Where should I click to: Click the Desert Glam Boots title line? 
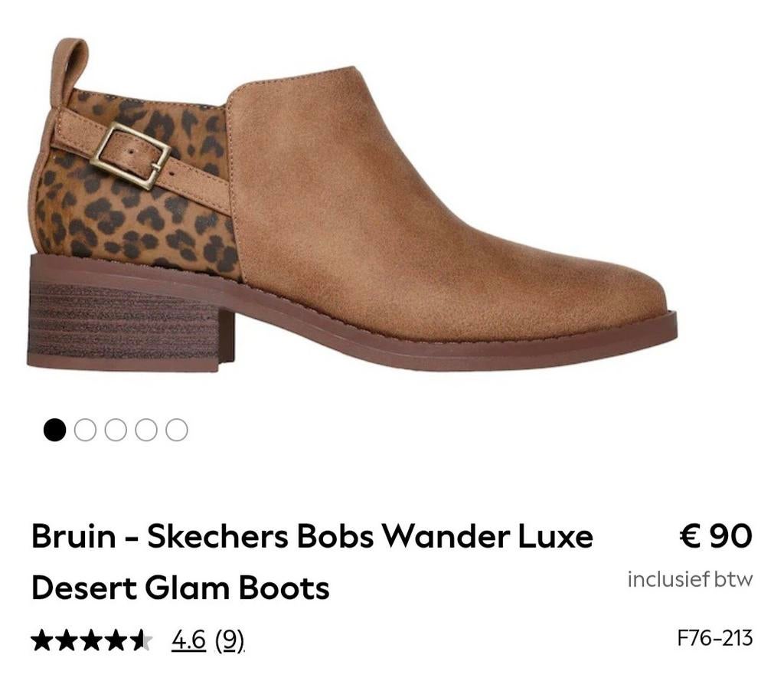(180, 588)
